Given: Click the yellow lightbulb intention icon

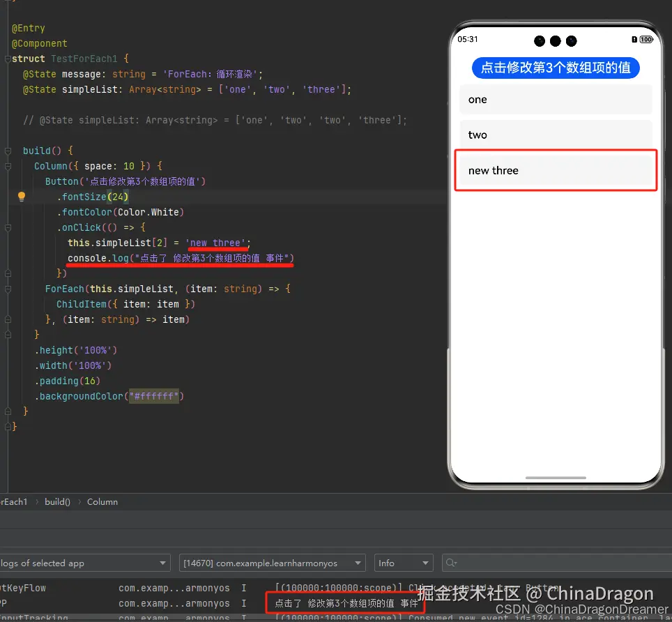Looking at the screenshot, I should point(22,197).
